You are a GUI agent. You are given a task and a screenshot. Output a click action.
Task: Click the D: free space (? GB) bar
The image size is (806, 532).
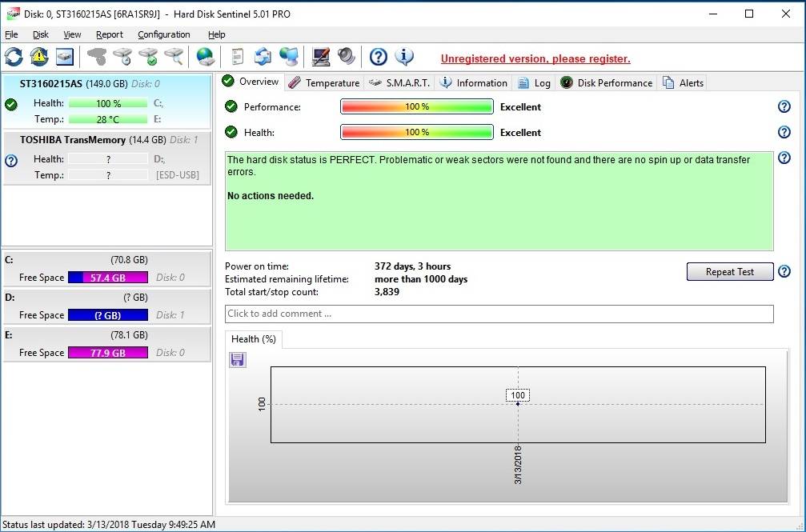(108, 315)
